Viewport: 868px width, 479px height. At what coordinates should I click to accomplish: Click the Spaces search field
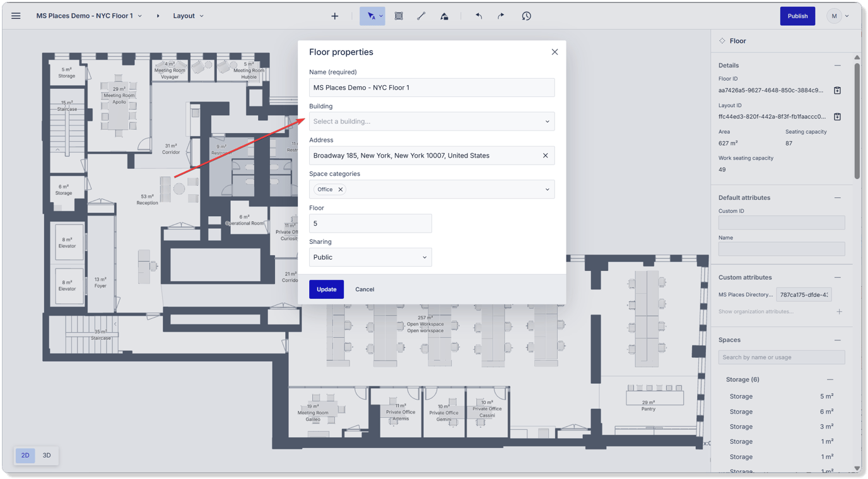(x=782, y=357)
